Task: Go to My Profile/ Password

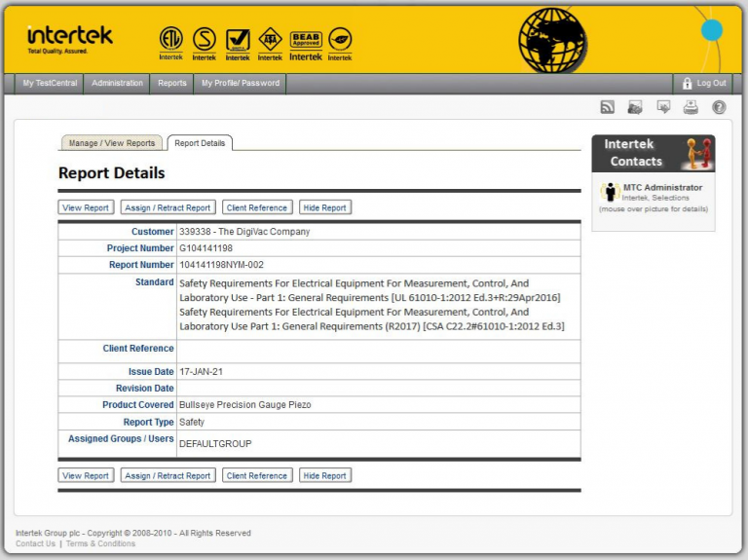Action: click(240, 84)
